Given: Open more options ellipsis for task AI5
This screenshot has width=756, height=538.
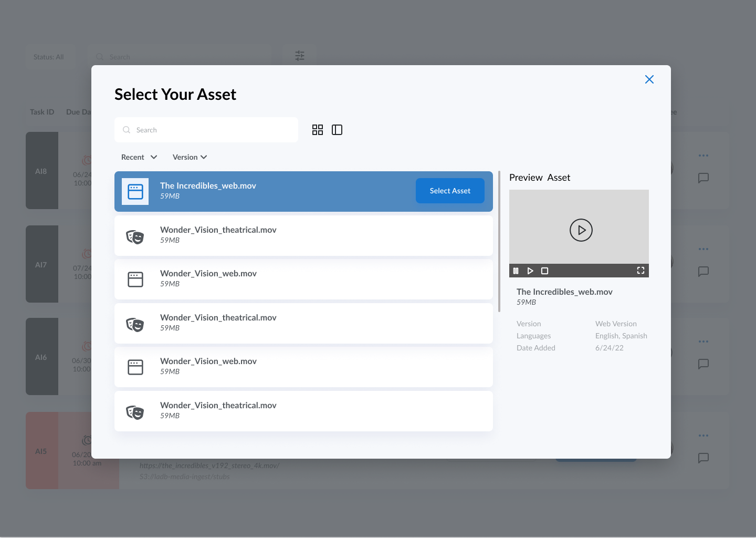Looking at the screenshot, I should pos(703,436).
